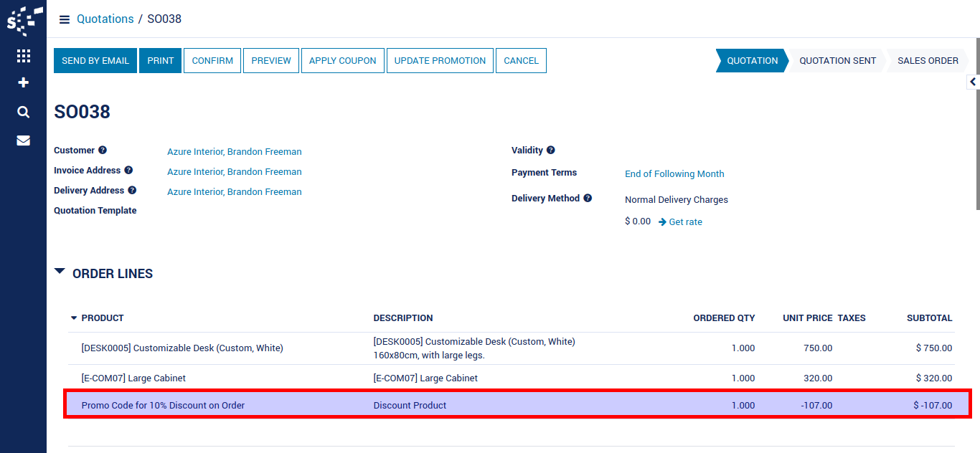Select the QUOTATION SENT status stage
This screenshot has width=980, height=453.
pos(837,61)
